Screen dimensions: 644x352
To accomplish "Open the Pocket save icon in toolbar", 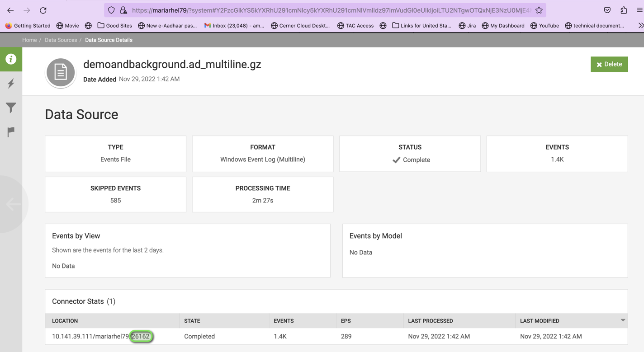I will point(607,10).
